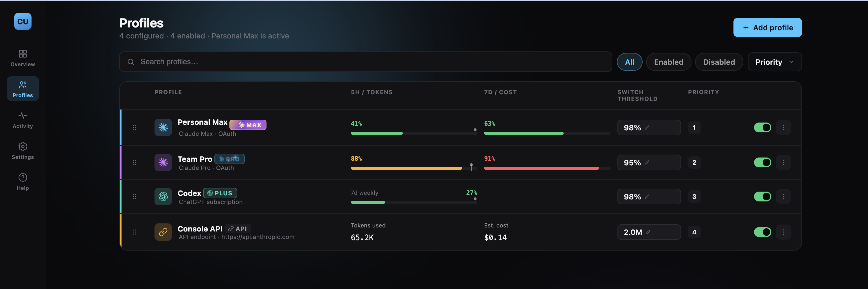Open the Activity page from sidebar
868x289 pixels.
pyautogui.click(x=23, y=120)
